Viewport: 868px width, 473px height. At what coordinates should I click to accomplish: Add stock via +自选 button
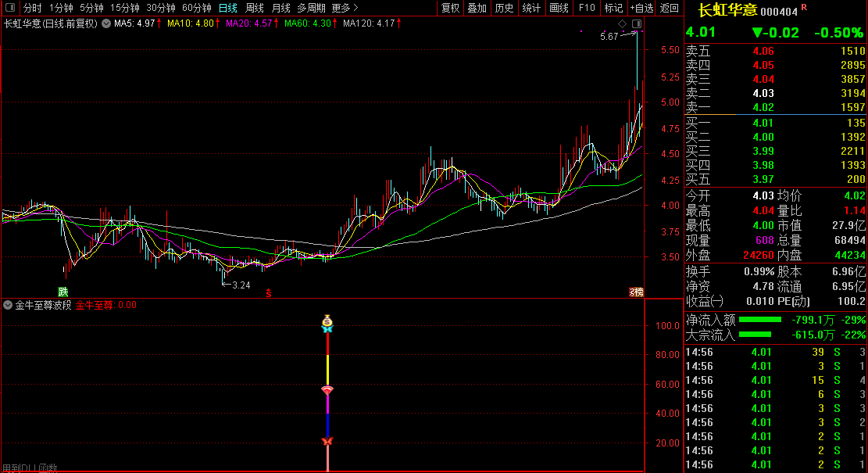(641, 8)
